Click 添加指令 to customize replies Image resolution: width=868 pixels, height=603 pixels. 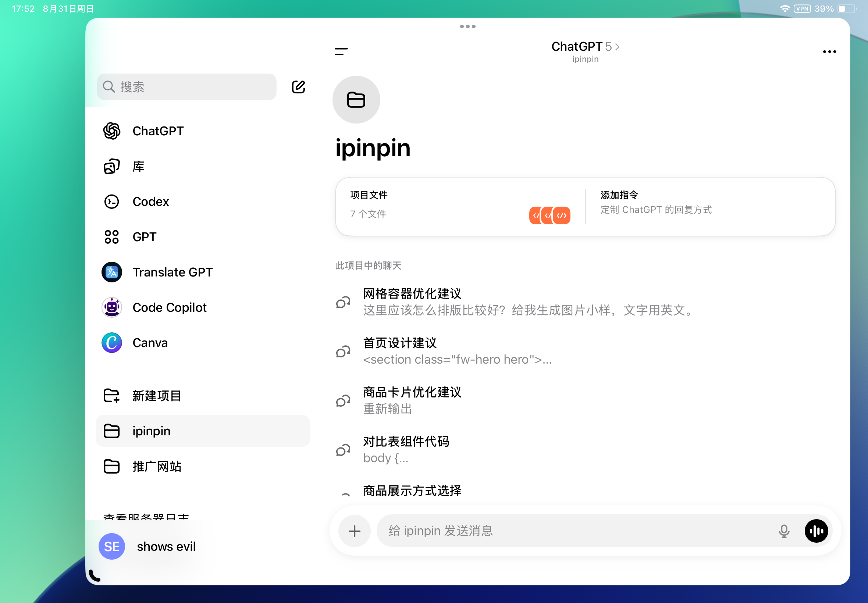[x=710, y=207]
